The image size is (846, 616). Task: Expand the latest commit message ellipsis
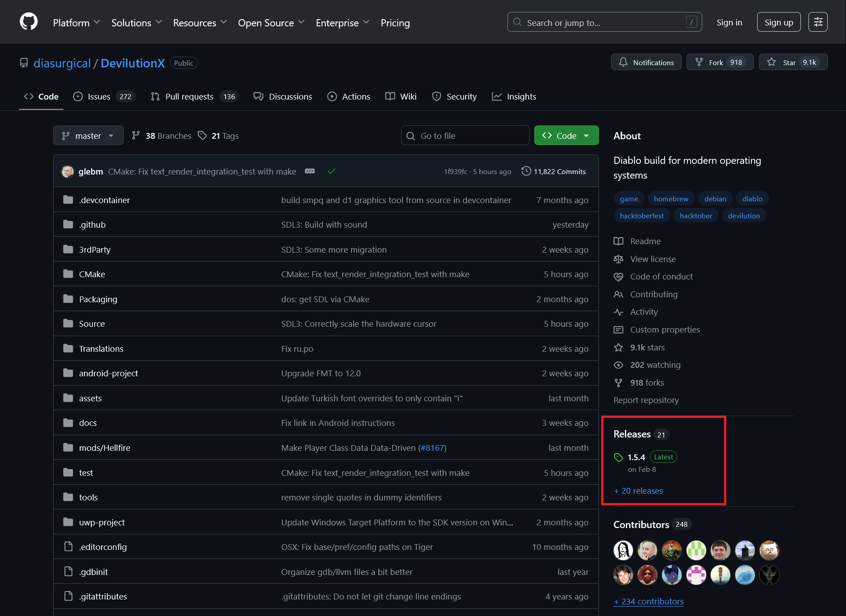pos(310,171)
